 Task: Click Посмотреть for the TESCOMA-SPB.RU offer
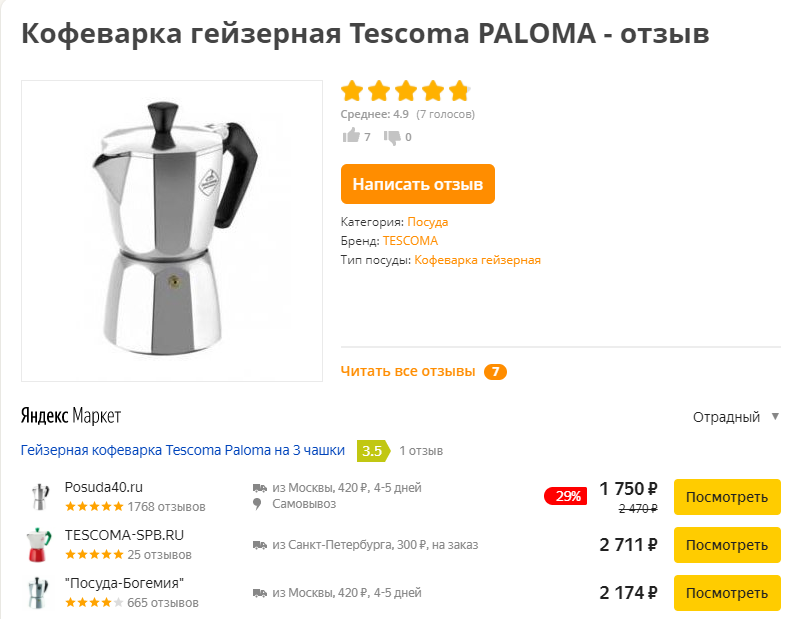point(727,545)
